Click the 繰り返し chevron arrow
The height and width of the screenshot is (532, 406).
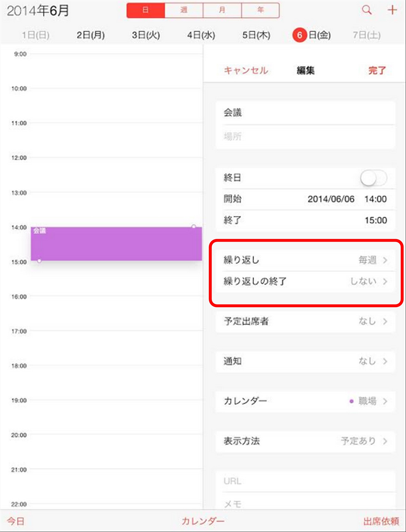point(385,260)
